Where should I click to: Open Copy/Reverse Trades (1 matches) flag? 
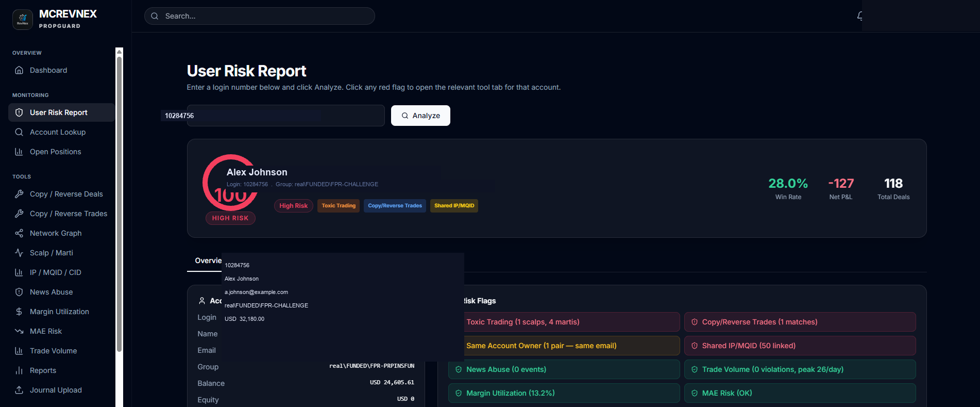800,322
